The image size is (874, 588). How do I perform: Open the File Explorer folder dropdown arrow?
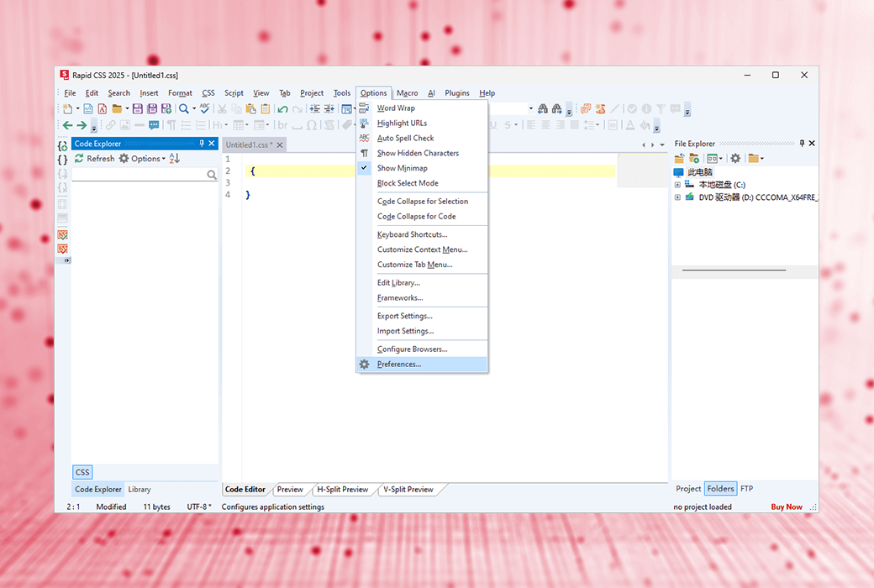[x=762, y=158]
